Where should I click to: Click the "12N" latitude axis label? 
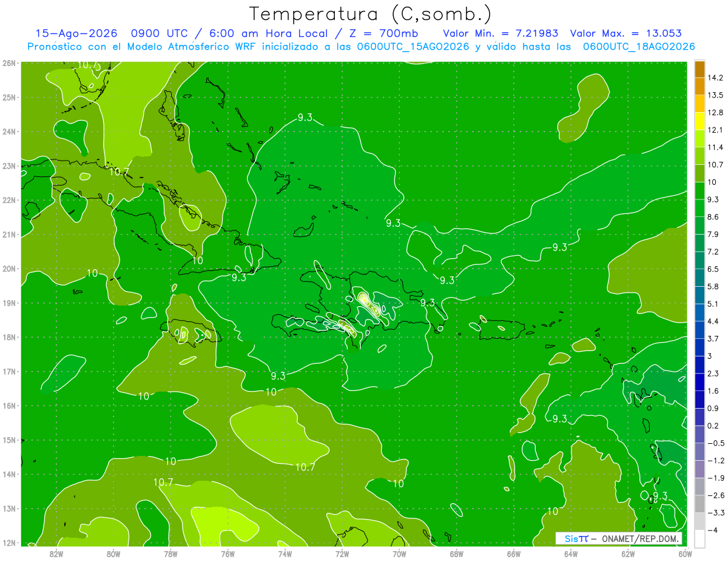pos(9,543)
